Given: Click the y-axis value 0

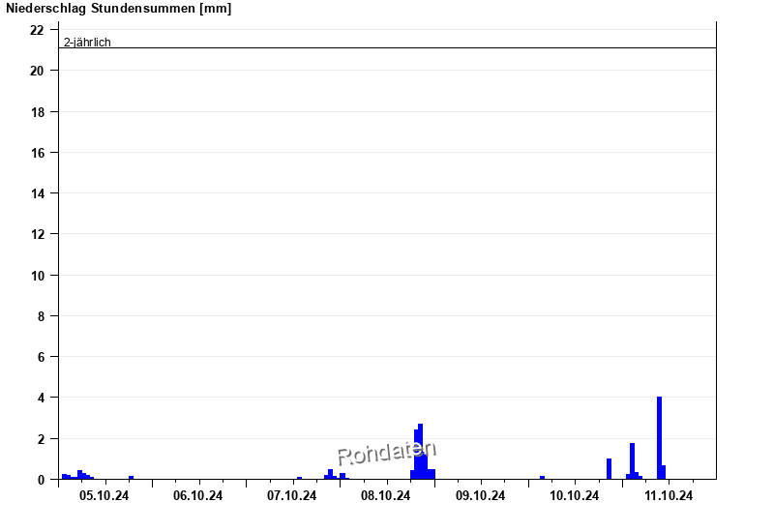Looking at the screenshot, I should pyautogui.click(x=40, y=479).
